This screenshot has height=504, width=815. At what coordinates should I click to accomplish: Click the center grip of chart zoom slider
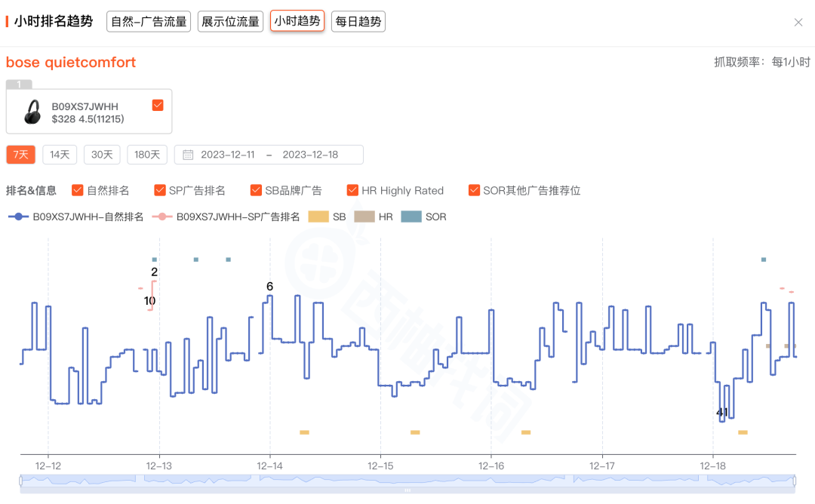[407, 490]
